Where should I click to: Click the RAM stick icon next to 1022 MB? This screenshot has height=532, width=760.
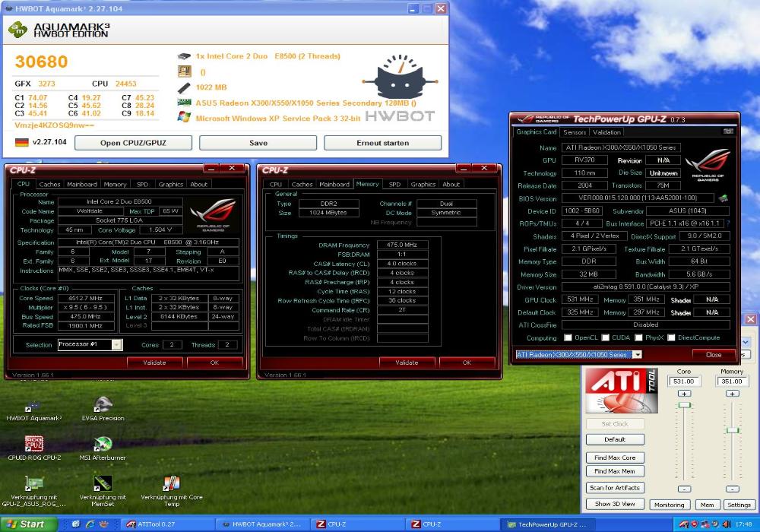click(x=184, y=87)
